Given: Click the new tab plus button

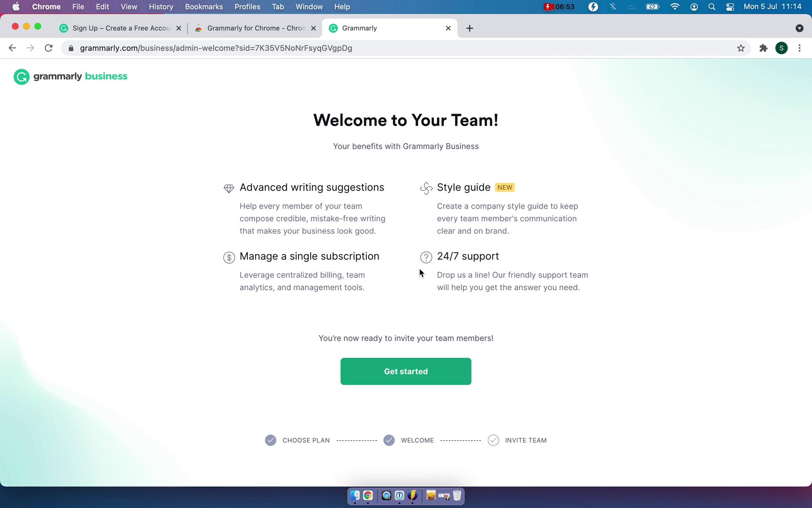Looking at the screenshot, I should click(x=469, y=28).
